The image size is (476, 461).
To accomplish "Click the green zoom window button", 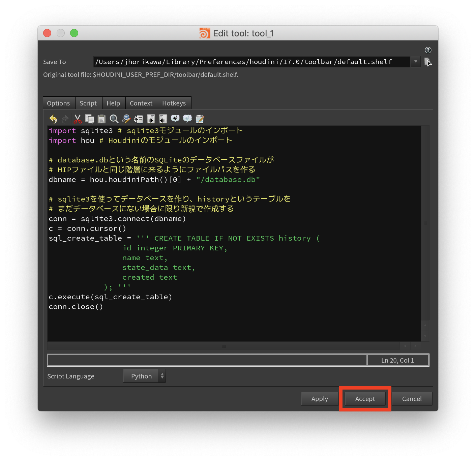I will point(74,33).
